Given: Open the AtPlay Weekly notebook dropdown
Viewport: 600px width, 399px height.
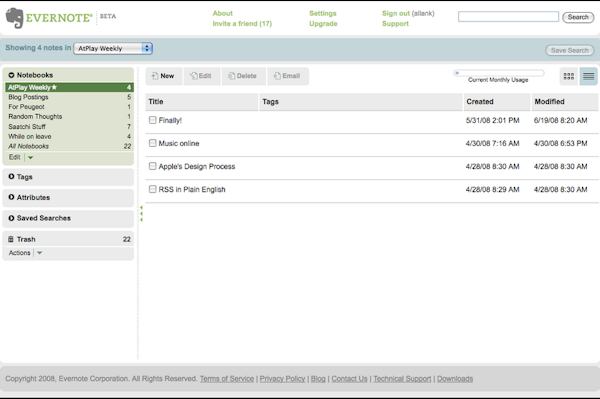Looking at the screenshot, I should click(113, 48).
